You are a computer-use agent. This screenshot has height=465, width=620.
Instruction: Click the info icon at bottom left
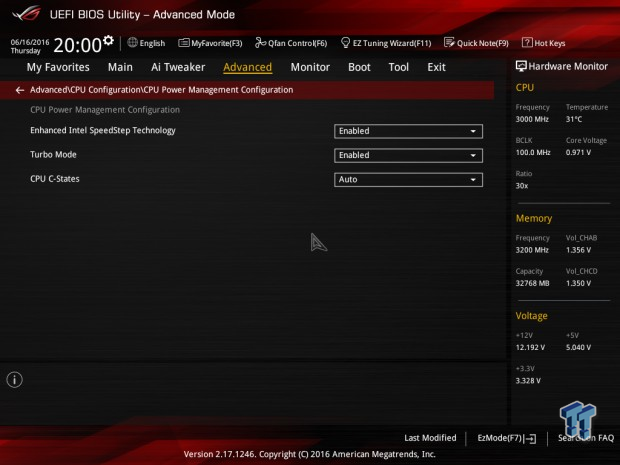15,380
